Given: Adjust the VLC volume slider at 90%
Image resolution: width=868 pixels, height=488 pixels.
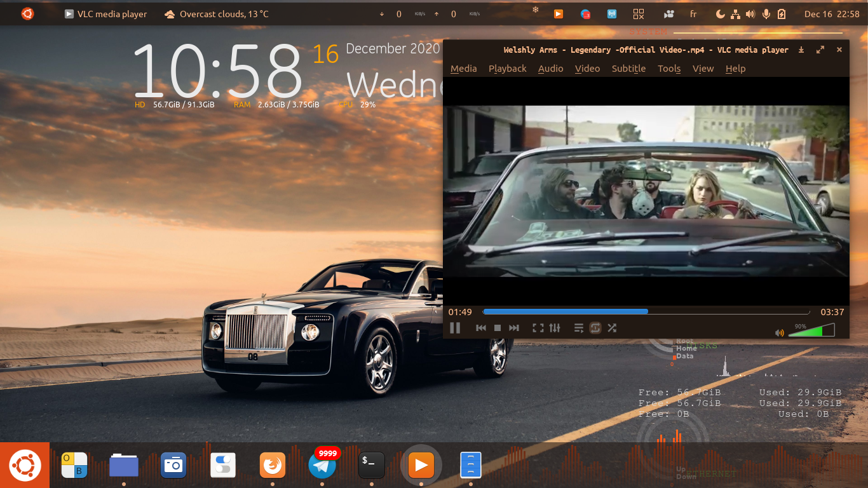Looking at the screenshot, I should (811, 330).
